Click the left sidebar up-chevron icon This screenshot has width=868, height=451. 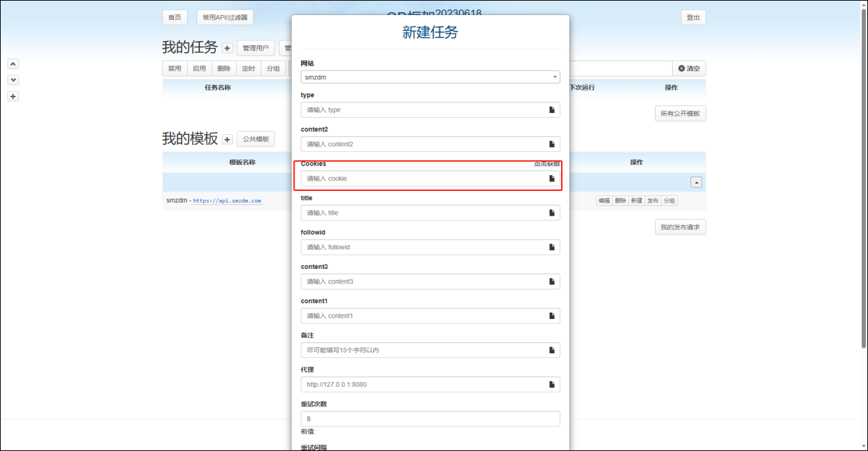tap(13, 64)
